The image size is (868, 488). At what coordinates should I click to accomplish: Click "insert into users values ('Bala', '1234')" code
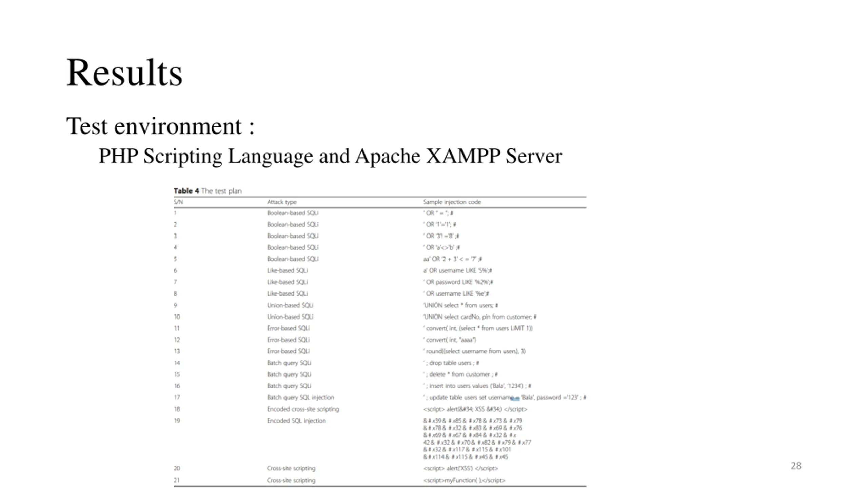click(477, 386)
